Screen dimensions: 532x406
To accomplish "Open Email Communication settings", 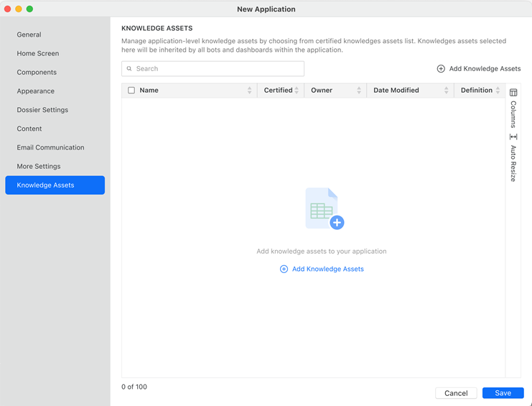I will 50,147.
